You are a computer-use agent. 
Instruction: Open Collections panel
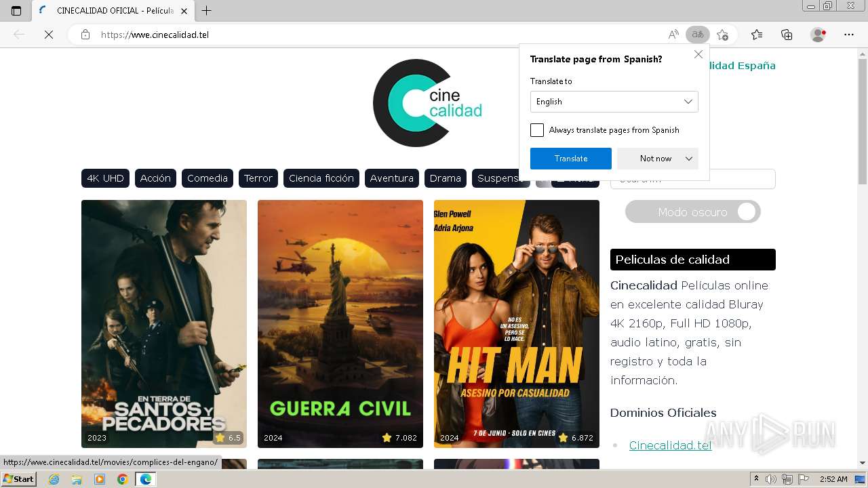pyautogui.click(x=787, y=35)
